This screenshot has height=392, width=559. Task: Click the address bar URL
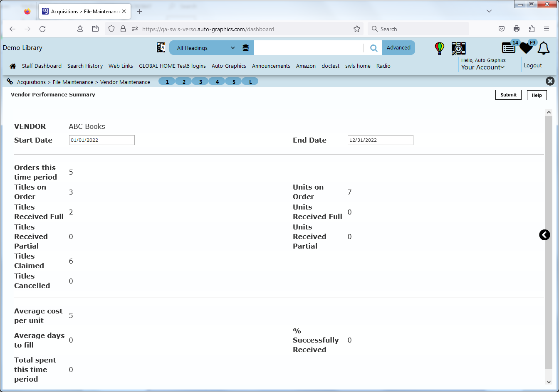point(208,29)
